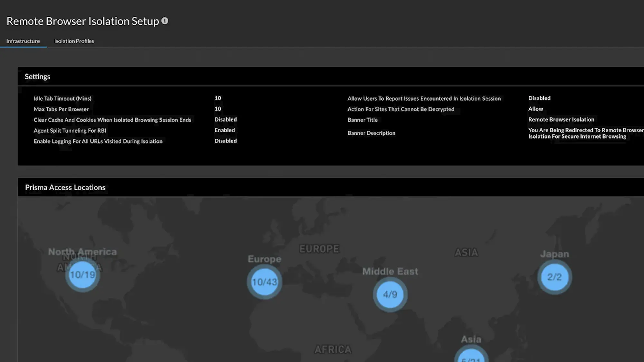Viewport: 644px width, 362px height.
Task: Click the Settings panel header
Action: tap(37, 77)
